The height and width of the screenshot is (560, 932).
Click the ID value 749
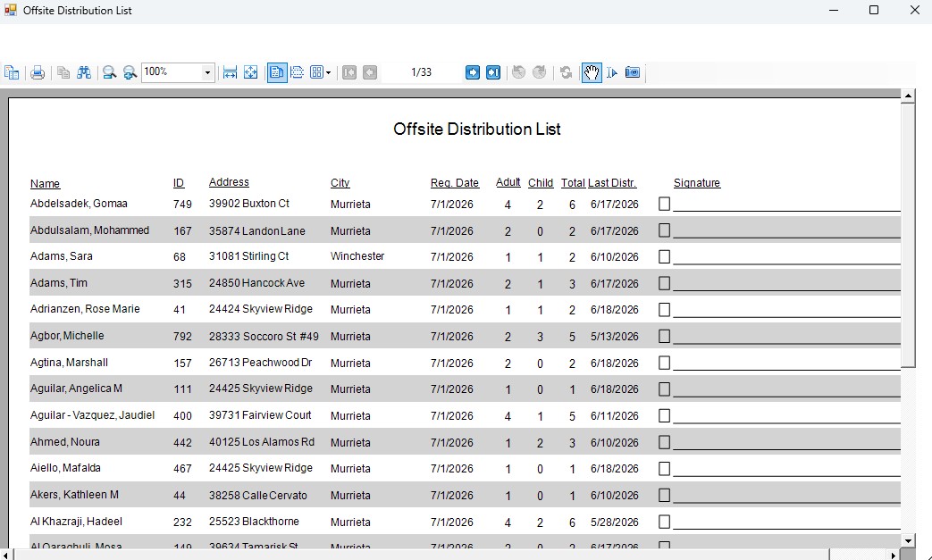pyautogui.click(x=182, y=205)
